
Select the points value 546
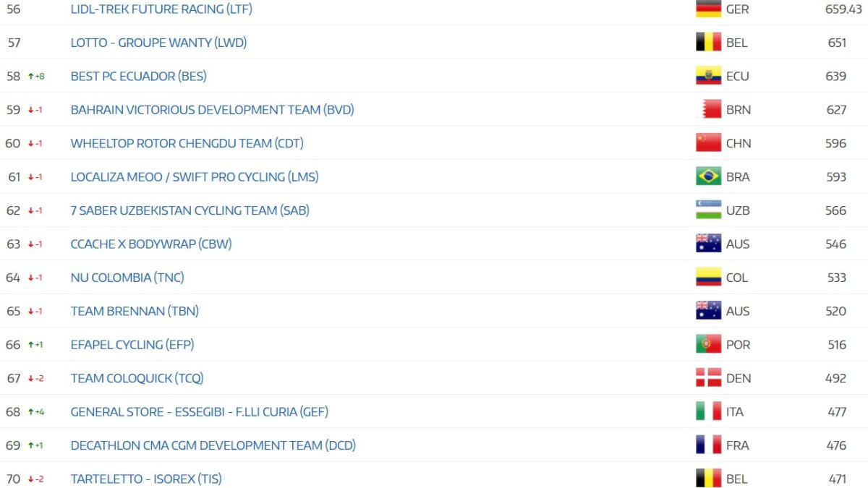(x=836, y=244)
